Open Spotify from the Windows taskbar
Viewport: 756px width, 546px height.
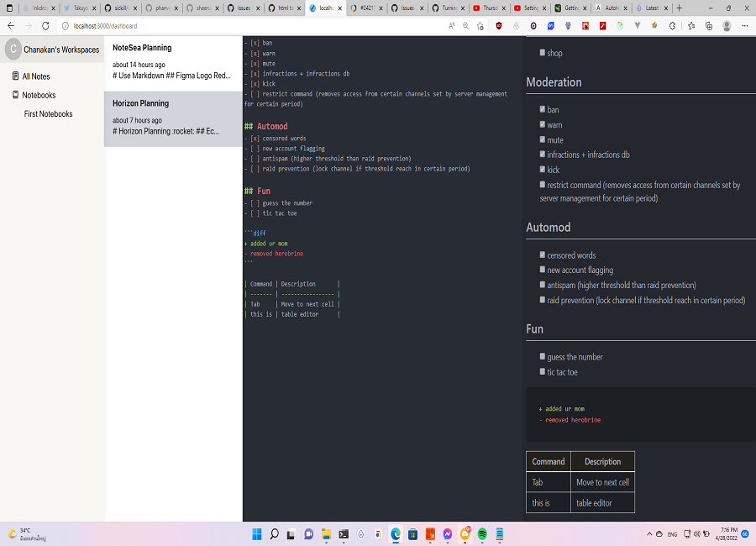click(x=482, y=534)
